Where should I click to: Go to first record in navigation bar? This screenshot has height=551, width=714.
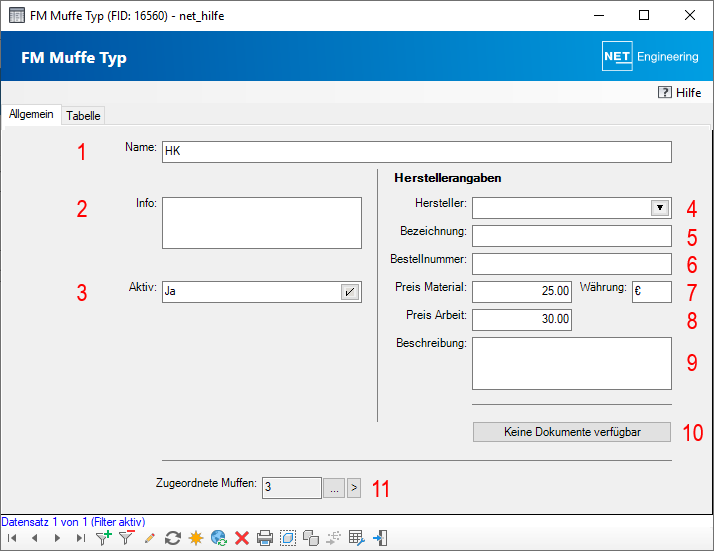point(12,538)
